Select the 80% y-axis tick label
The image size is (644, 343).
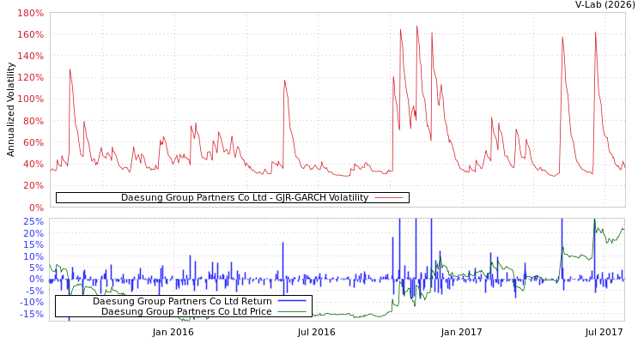pyautogui.click(x=33, y=121)
